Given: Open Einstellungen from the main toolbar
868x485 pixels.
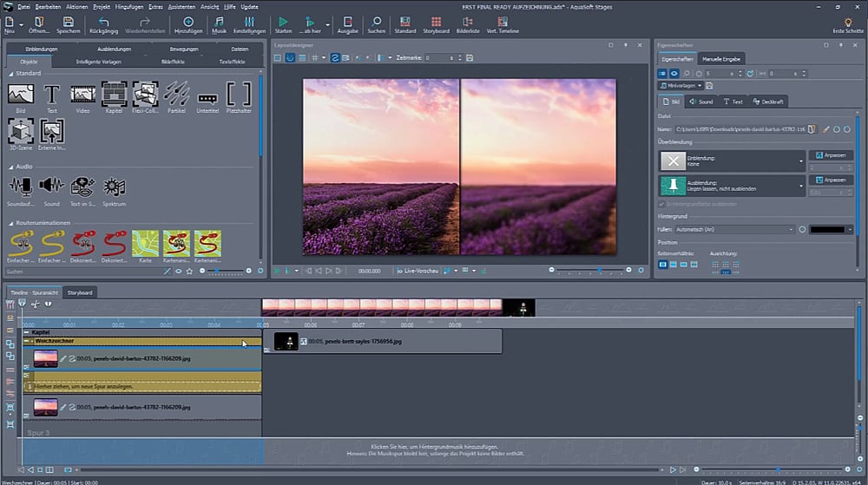Looking at the screenshot, I should (250, 23).
